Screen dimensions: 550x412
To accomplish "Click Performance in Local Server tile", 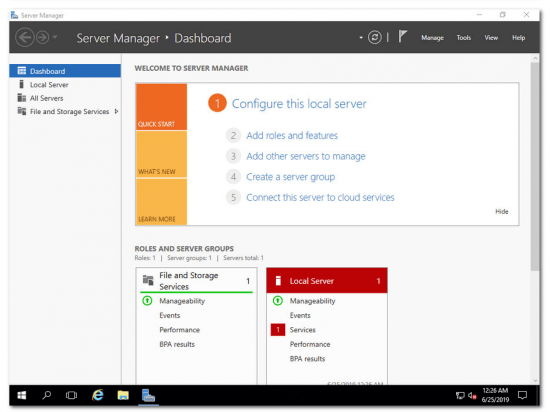I will pos(310,344).
